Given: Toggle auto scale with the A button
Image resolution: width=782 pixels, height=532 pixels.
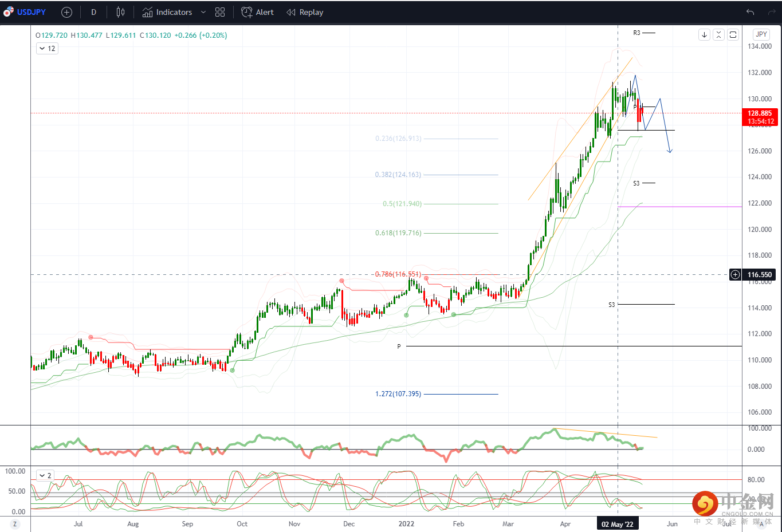Looking at the screenshot, I should point(761,524).
